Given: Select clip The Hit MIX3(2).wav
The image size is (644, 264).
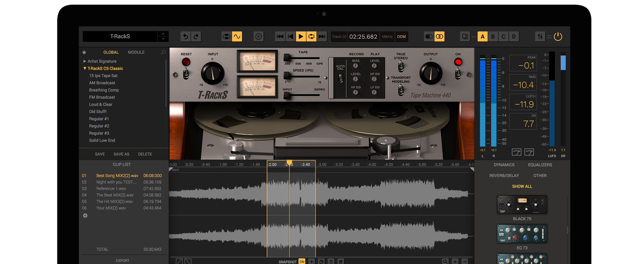Looking at the screenshot, I should pos(122,202).
